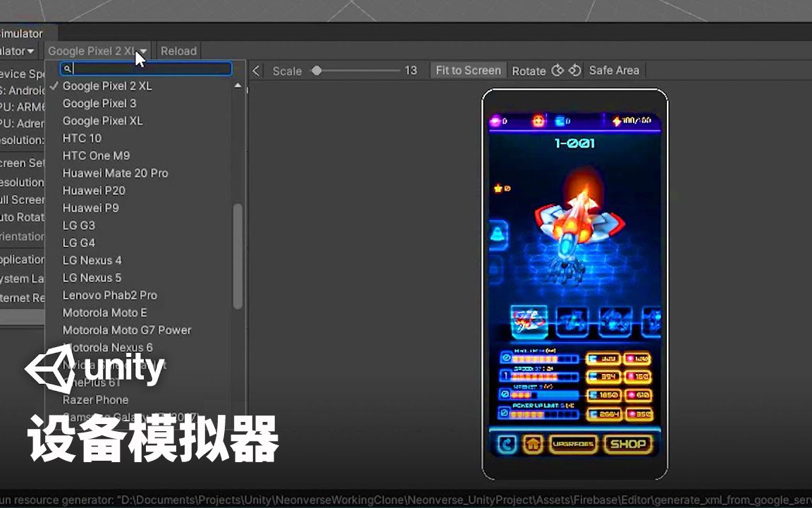Open the Google Pixel 2 XL device dropdown
Viewport: 812px width, 508px height.
point(97,51)
